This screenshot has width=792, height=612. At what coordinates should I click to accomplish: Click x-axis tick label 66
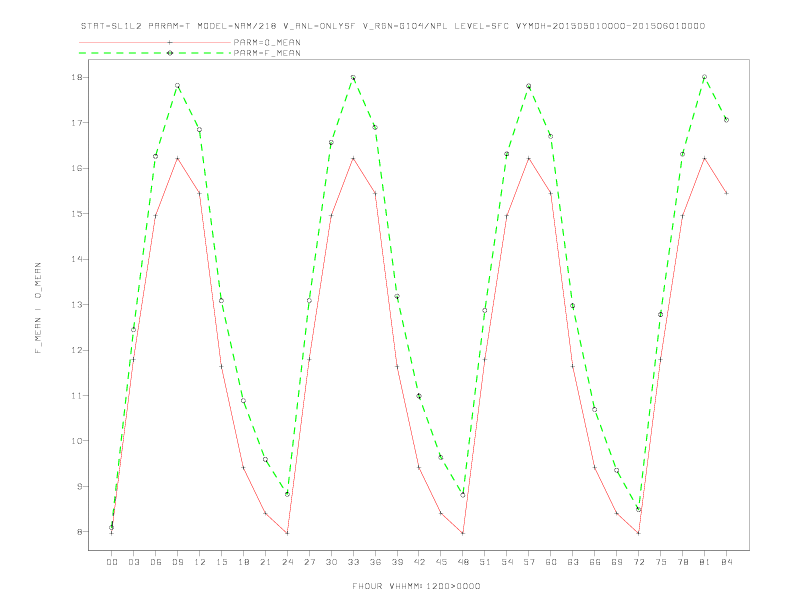click(595, 562)
